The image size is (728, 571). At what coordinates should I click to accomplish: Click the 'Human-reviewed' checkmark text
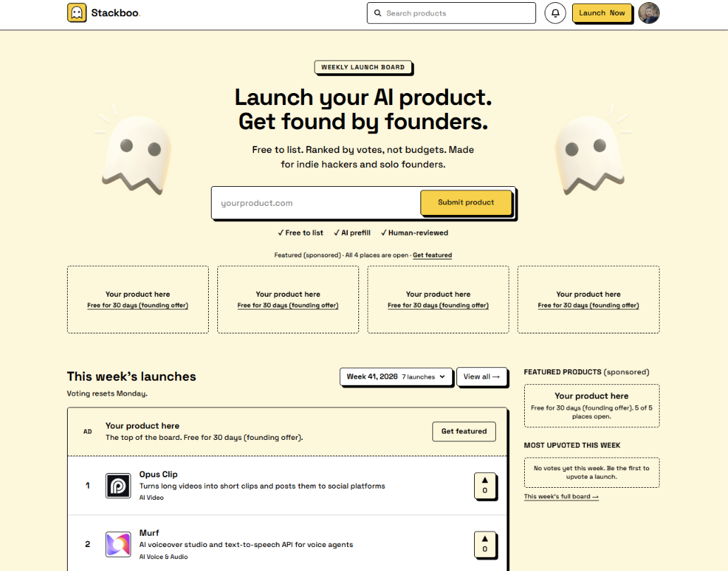(x=414, y=233)
